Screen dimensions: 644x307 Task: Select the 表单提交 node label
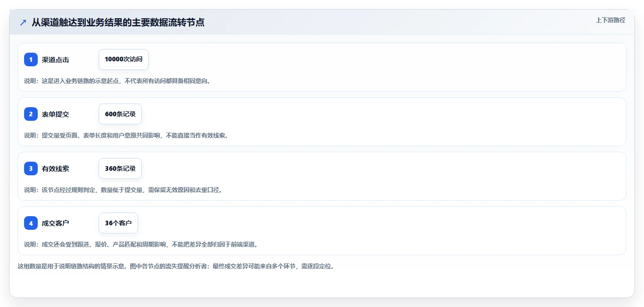tap(55, 114)
